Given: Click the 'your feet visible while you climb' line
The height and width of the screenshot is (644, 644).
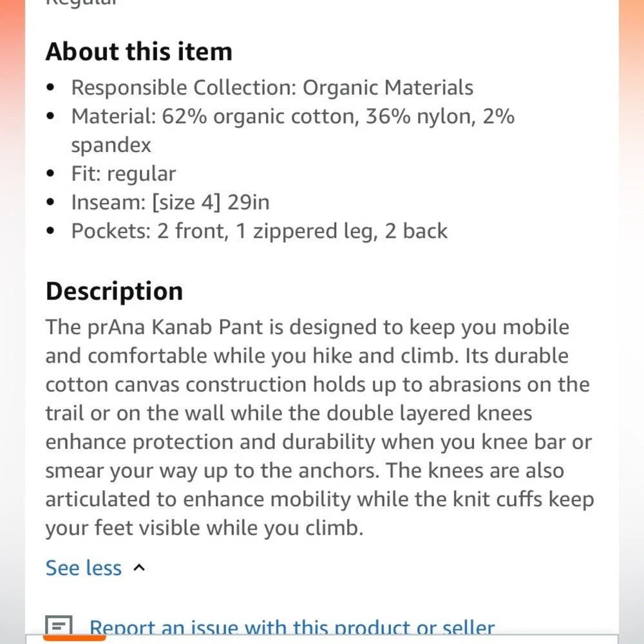Looking at the screenshot, I should [204, 528].
